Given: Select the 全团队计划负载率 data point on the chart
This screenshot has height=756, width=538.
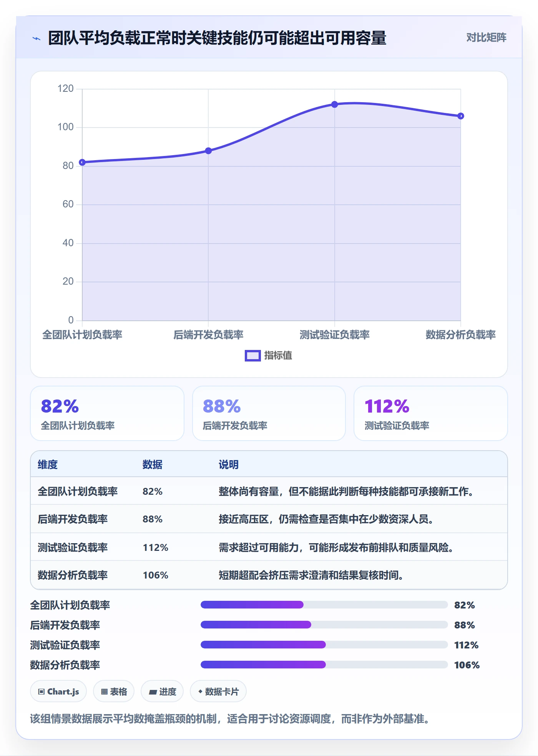Looking at the screenshot, I should click(x=82, y=162).
